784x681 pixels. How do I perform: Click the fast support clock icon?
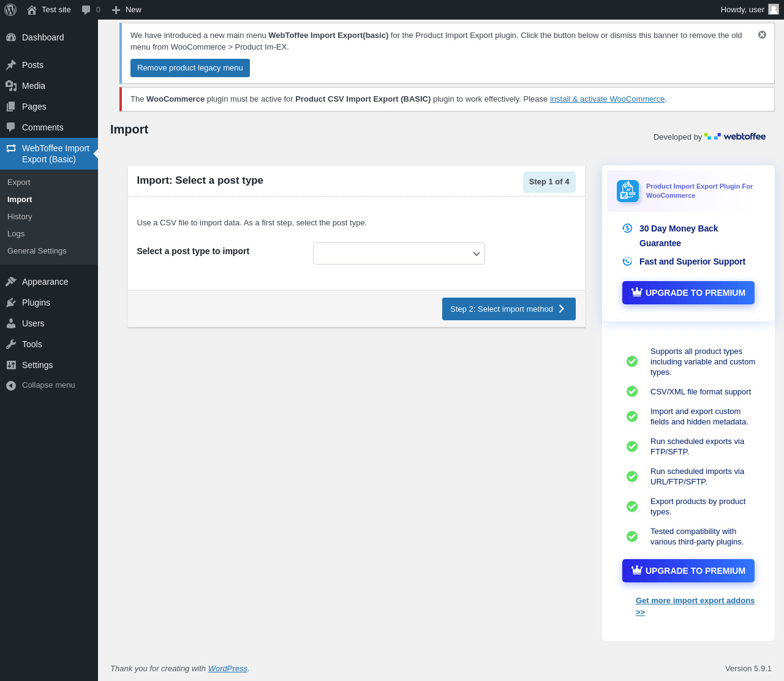click(627, 261)
